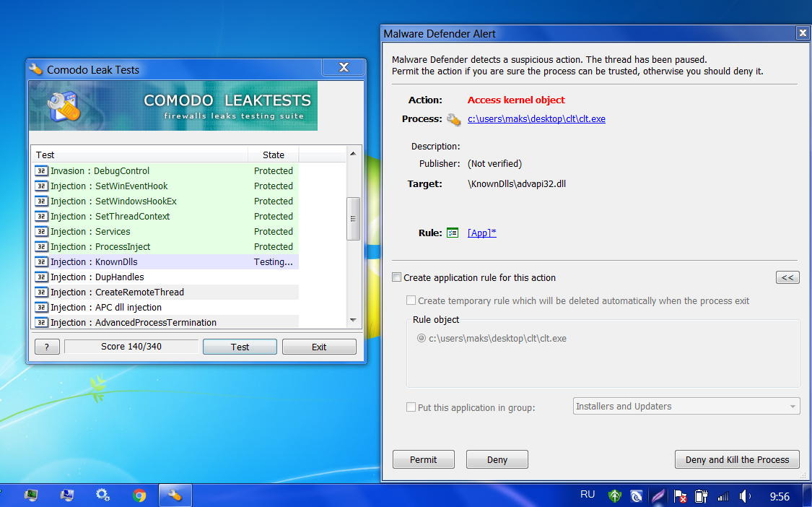Click the Comodo Leak Tests taskbar button

click(x=175, y=495)
